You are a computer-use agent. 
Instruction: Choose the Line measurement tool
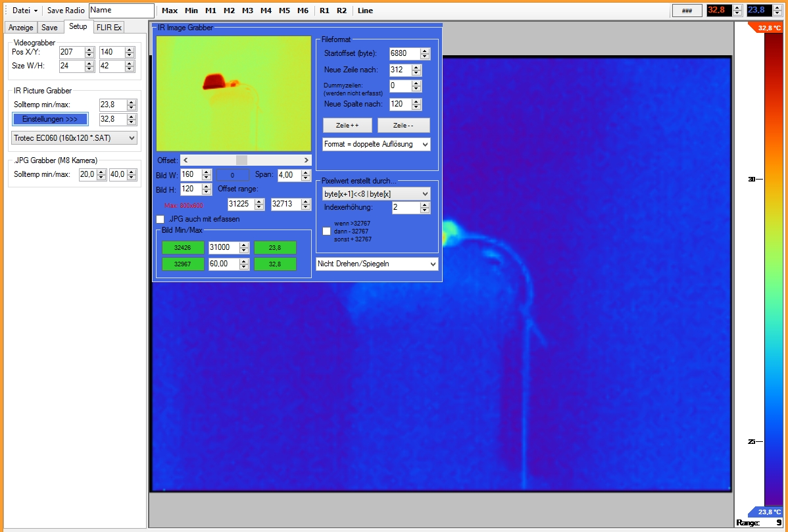(365, 11)
